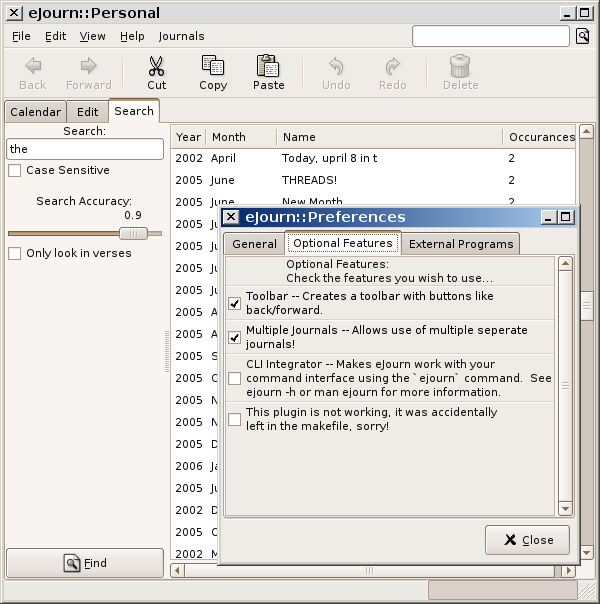Enable the CLI Integrator feature
The image size is (600, 604).
(235, 378)
